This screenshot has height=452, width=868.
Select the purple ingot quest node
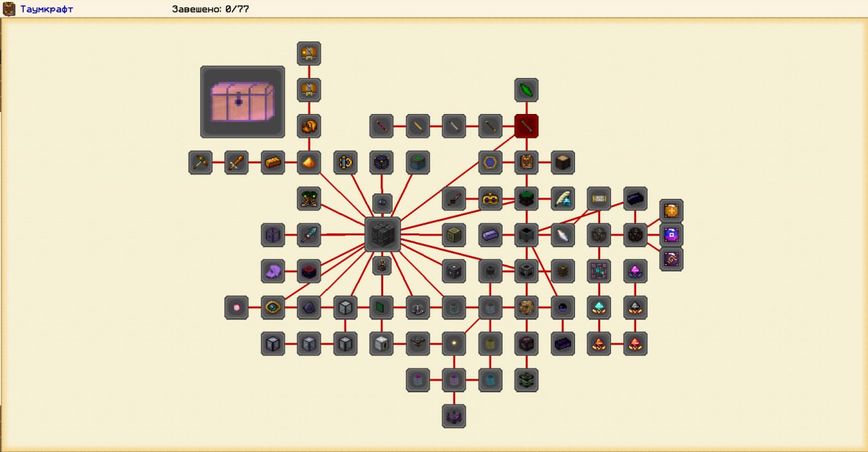click(490, 235)
